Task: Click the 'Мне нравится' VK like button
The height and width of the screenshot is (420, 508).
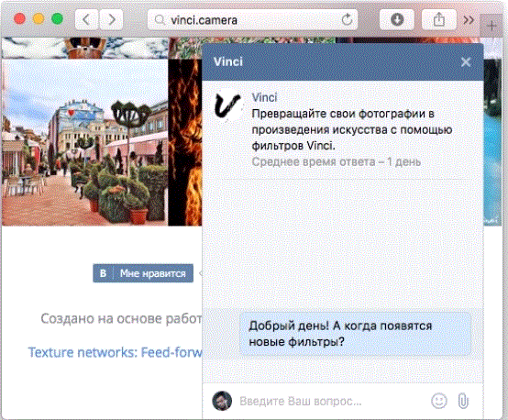Action: 143,273
